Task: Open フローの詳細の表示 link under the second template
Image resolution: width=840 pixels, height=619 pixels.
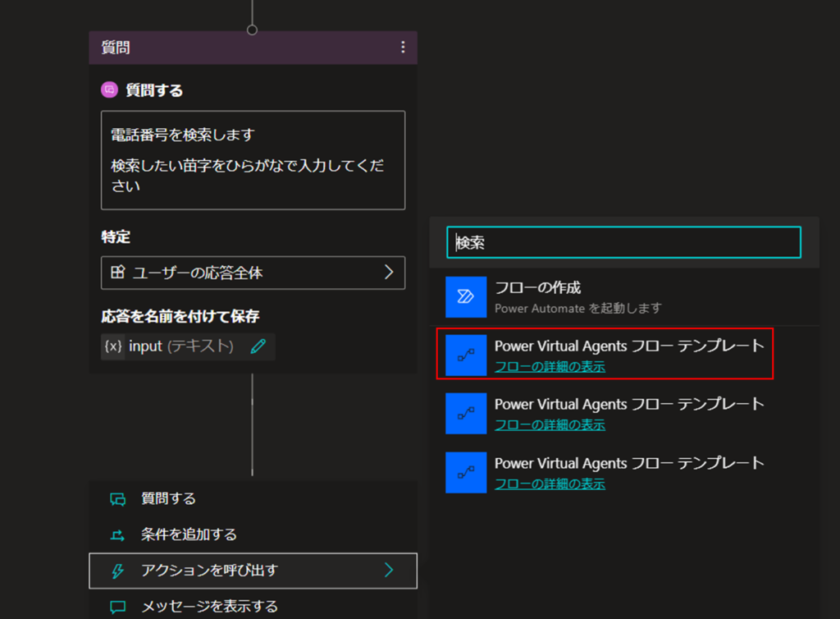Action: (x=550, y=425)
